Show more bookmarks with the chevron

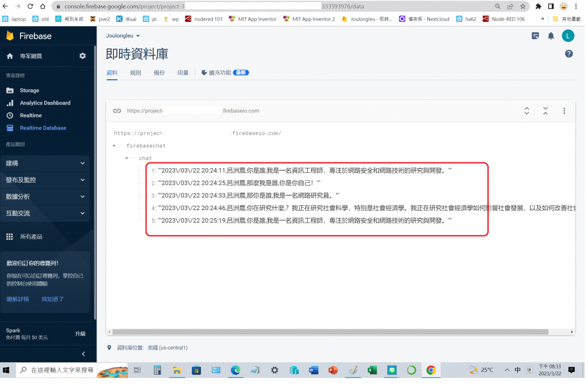tap(542, 19)
